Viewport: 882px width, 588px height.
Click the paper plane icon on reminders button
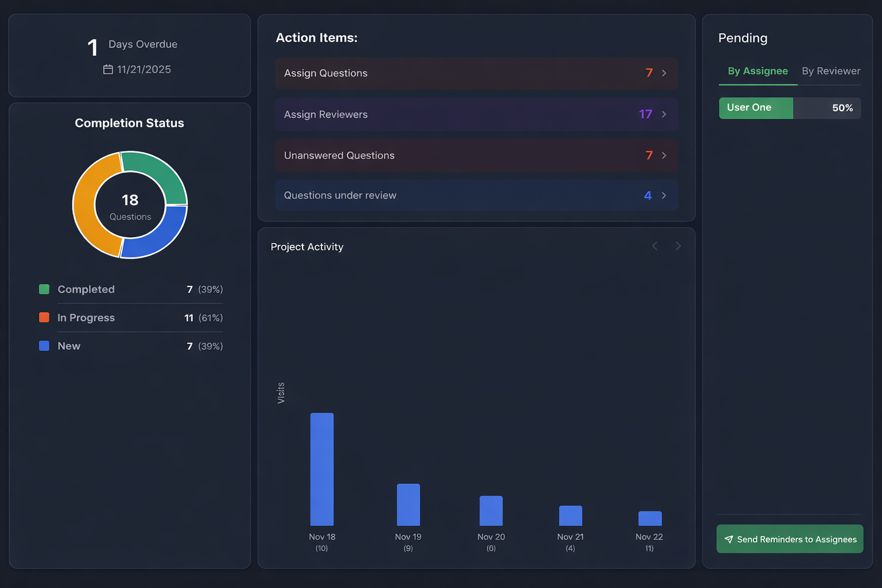(729, 539)
